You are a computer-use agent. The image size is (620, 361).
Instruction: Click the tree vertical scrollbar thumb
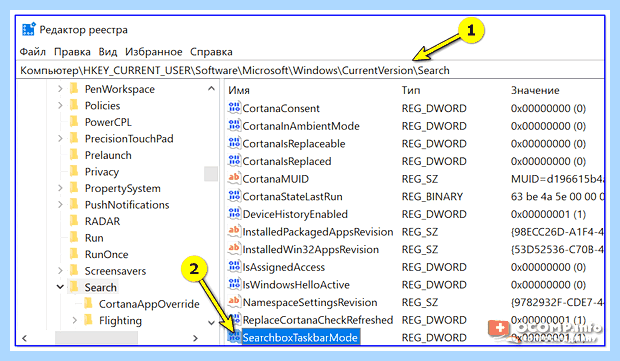click(x=211, y=174)
